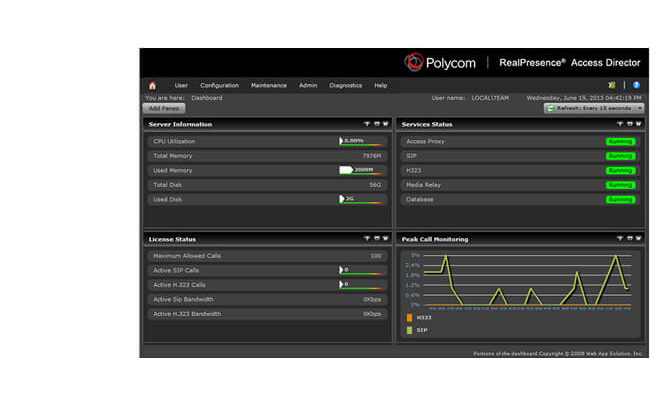Maximize the Services Status panel
This screenshot has width=650, height=400.
[630, 124]
